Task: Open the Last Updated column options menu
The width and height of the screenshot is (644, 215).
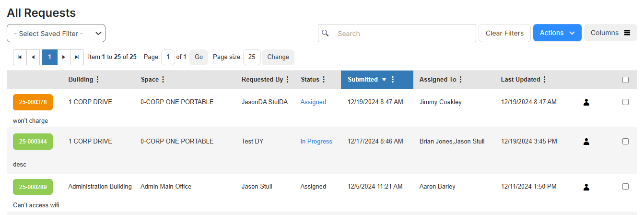Action: (x=545, y=80)
